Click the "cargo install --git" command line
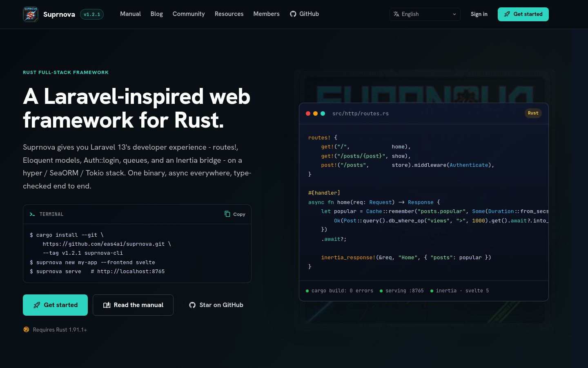Image resolution: width=588 pixels, height=368 pixels. click(x=67, y=235)
